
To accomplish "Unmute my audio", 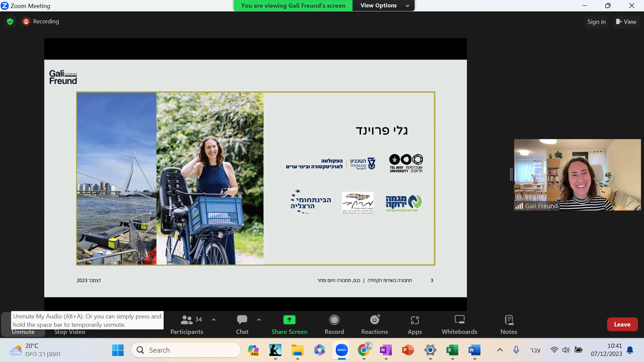I will [23, 332].
